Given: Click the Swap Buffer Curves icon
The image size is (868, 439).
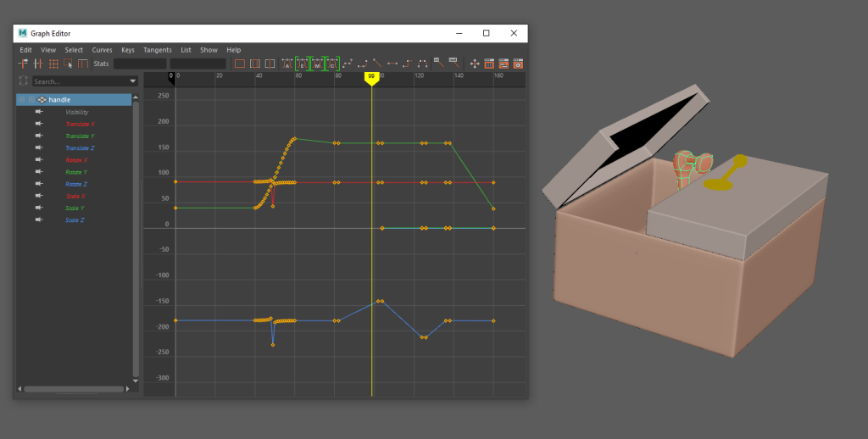Looking at the screenshot, I should click(x=453, y=63).
